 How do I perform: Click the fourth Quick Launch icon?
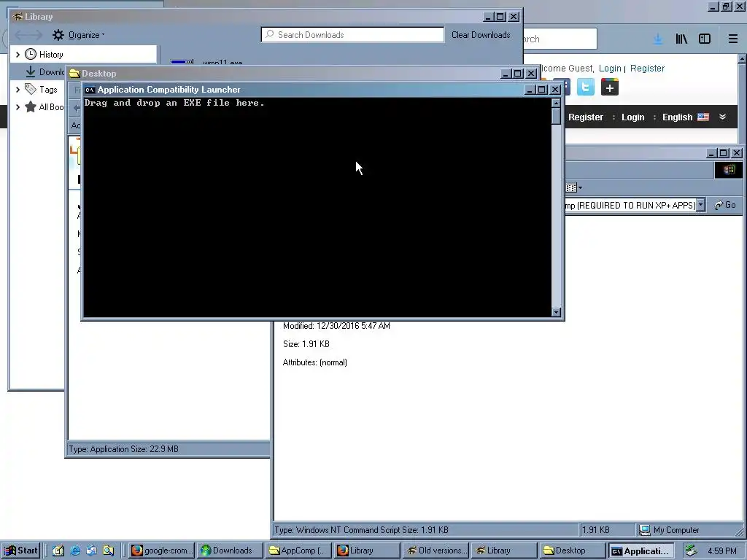point(108,551)
